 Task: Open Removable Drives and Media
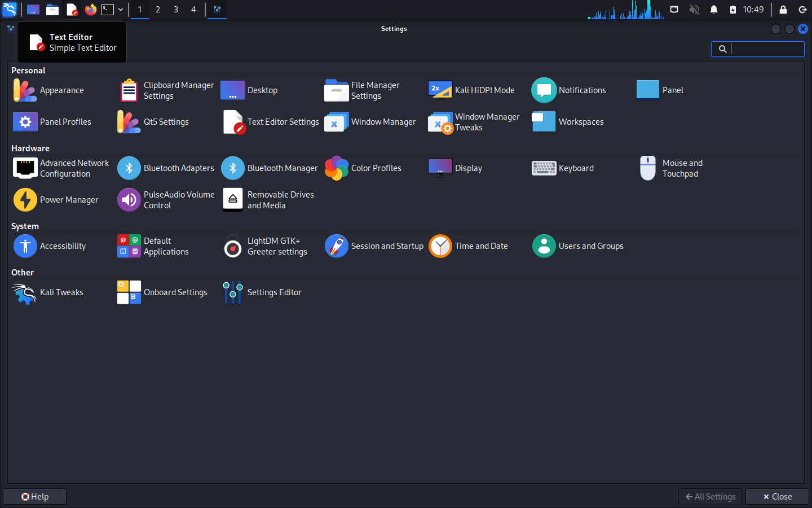(268, 200)
